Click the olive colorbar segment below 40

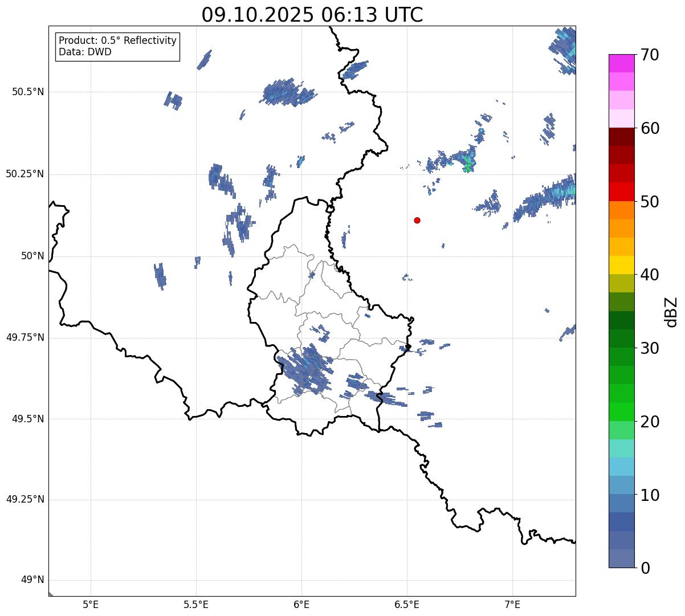click(x=622, y=283)
